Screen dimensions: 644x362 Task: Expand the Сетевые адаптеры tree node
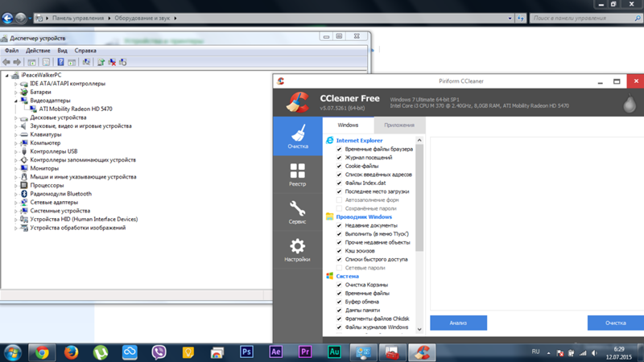(16, 203)
